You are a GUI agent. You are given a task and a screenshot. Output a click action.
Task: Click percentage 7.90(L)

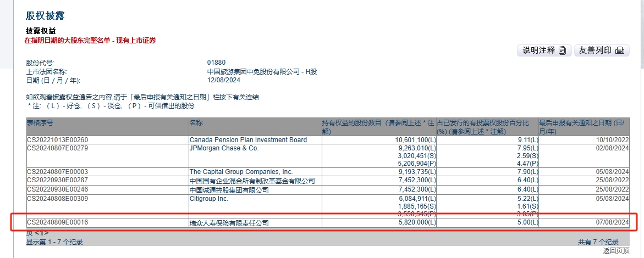pos(528,172)
